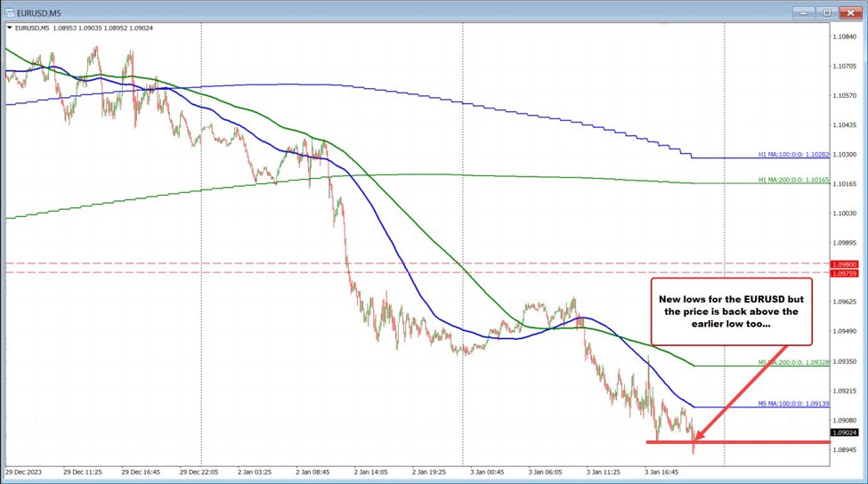Click the 29 Dec 11:25 time label
The width and height of the screenshot is (868, 484).
click(x=82, y=472)
